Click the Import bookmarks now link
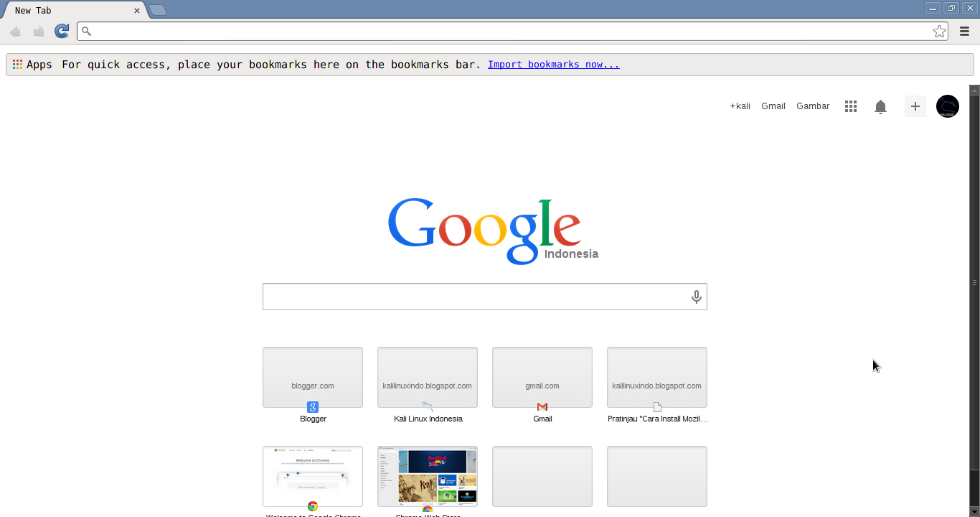 coord(554,65)
